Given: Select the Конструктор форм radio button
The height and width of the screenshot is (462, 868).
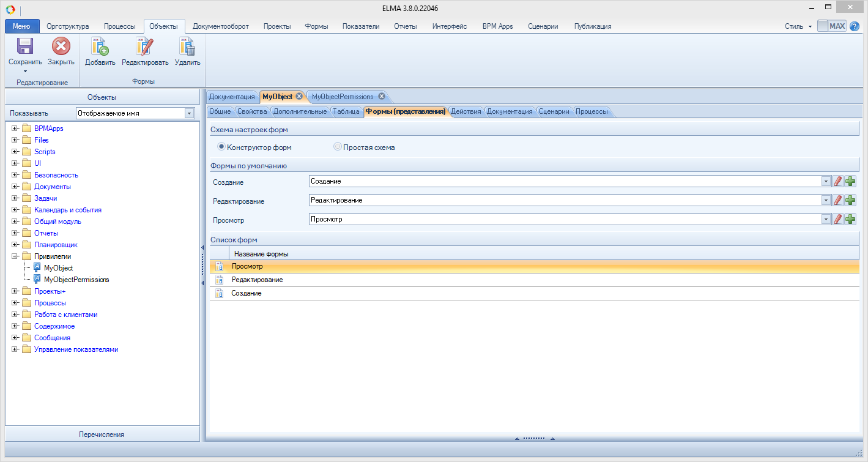Looking at the screenshot, I should [221, 147].
